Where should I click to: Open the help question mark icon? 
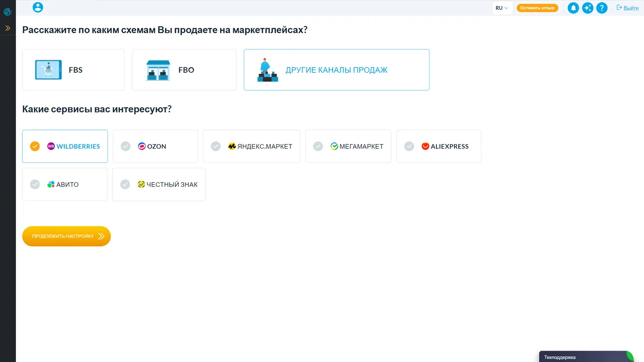tap(601, 8)
